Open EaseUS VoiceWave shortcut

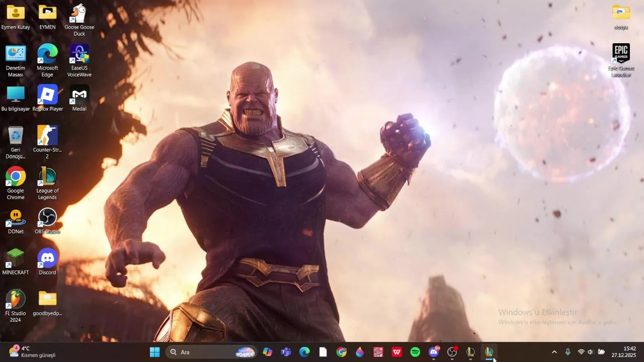tap(79, 61)
